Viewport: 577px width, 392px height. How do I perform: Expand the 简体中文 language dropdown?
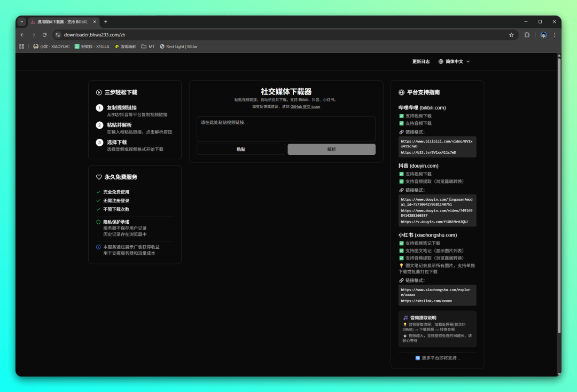coord(454,61)
